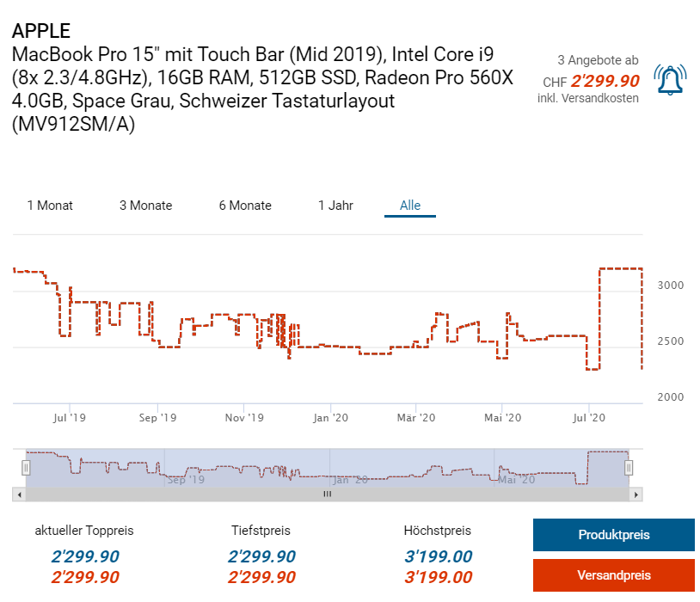Click the chart navigator left arrow
This screenshot has width=700, height=602.
(x=19, y=494)
